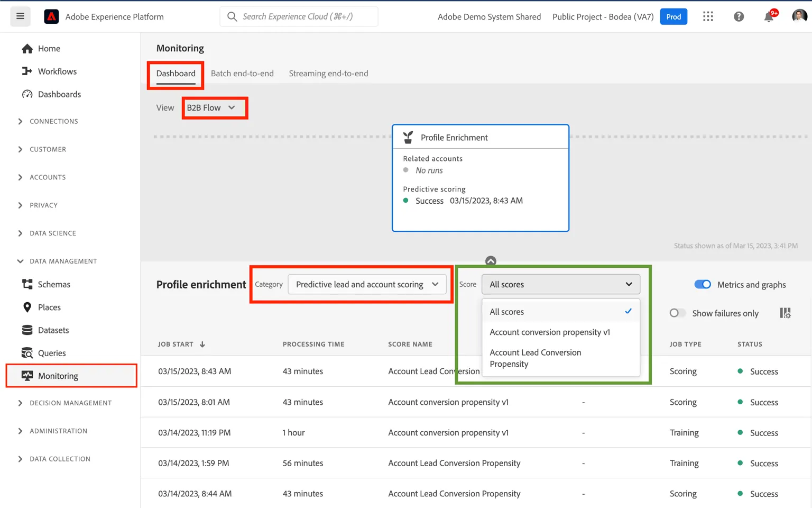
Task: Close the All scores dropdown
Action: pos(561,285)
